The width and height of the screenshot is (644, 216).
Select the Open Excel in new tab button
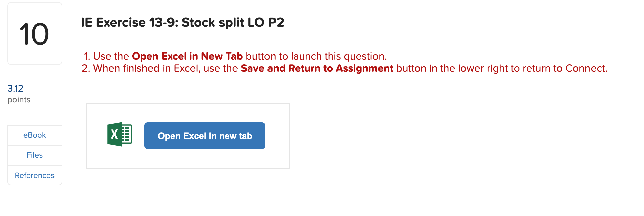(205, 136)
